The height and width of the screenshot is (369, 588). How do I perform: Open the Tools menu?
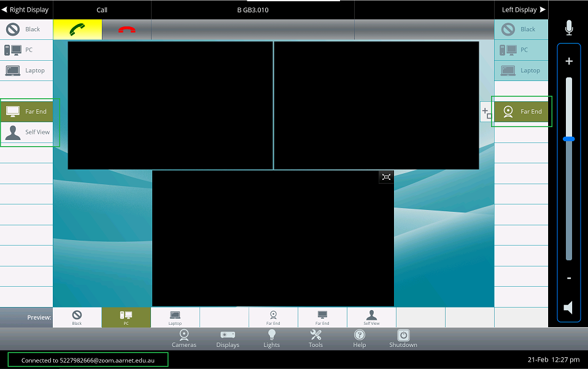[x=315, y=338]
